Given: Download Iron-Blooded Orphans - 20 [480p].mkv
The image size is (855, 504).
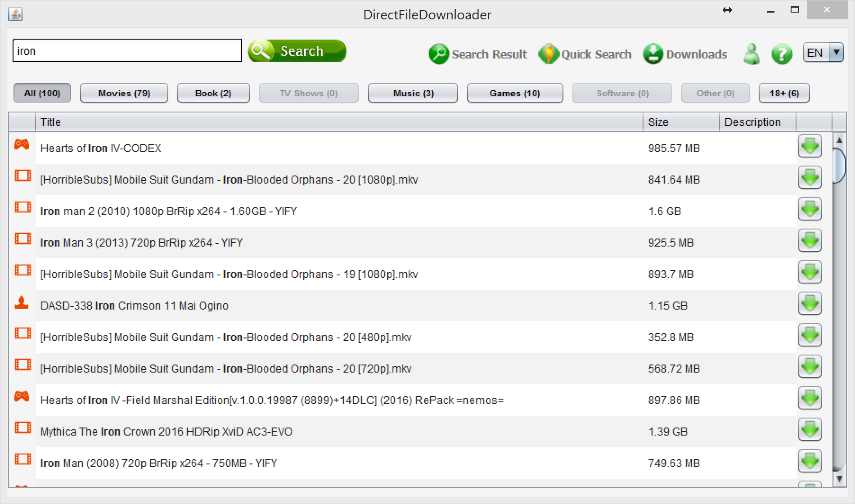Looking at the screenshot, I should (x=810, y=335).
